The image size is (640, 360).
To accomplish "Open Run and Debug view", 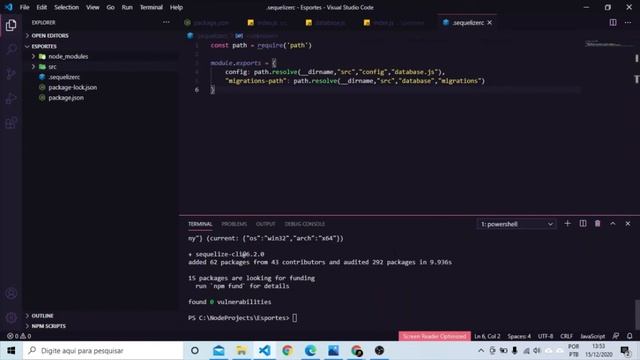I will tap(11, 98).
